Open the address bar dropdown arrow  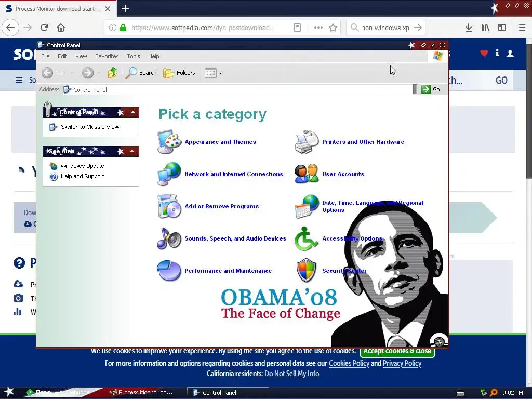pos(415,89)
